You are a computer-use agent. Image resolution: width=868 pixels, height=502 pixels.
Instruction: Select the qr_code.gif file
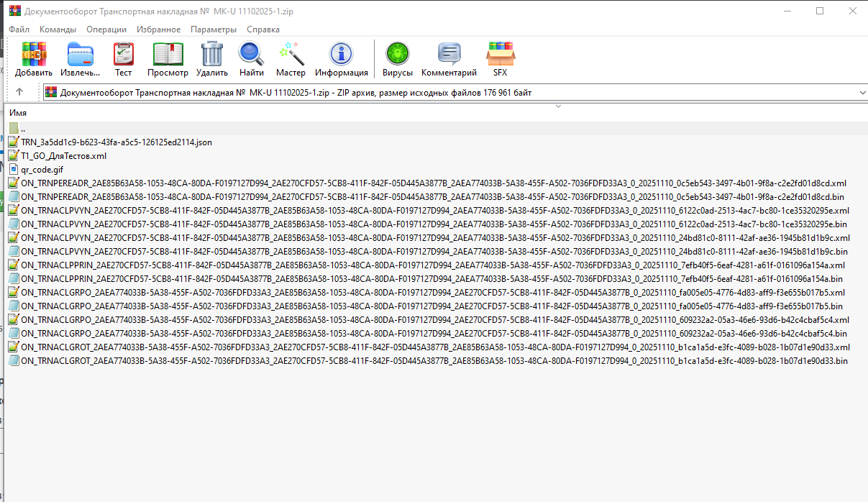click(42, 170)
